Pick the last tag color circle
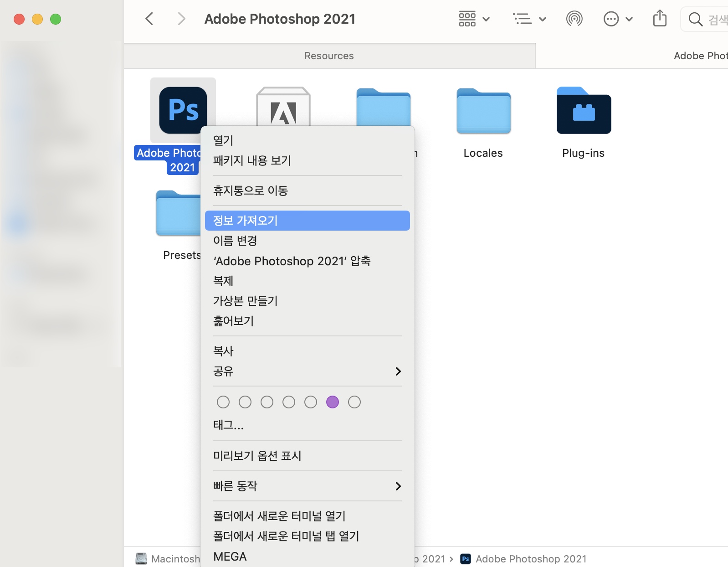The height and width of the screenshot is (567, 728). pos(354,402)
